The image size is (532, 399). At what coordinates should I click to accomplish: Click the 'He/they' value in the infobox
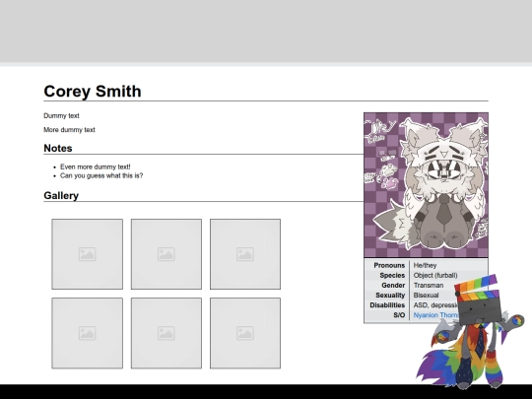coord(425,265)
